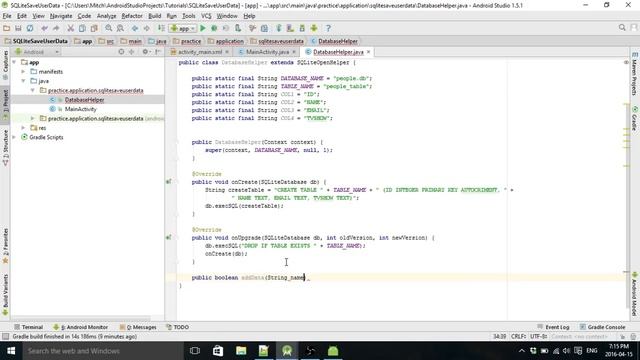Image resolution: width=640 pixels, height=360 pixels.
Task: Toggle the Favorites side panel tab
Action: point(5,246)
